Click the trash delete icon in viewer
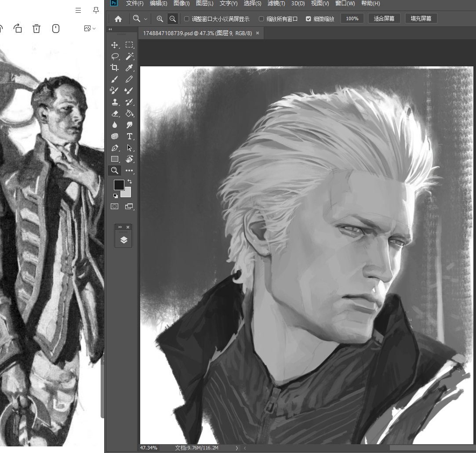The image size is (476, 453). coord(36,29)
